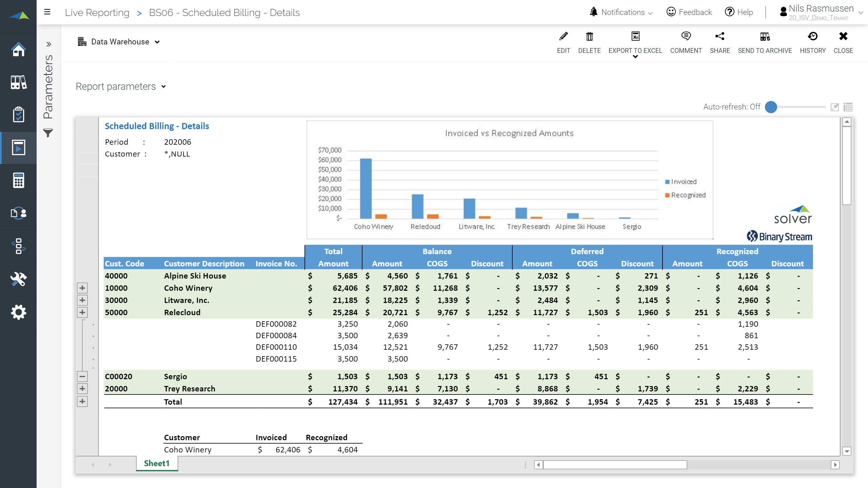The image size is (868, 488).
Task: Select the Sheet1 tab
Action: 157,463
